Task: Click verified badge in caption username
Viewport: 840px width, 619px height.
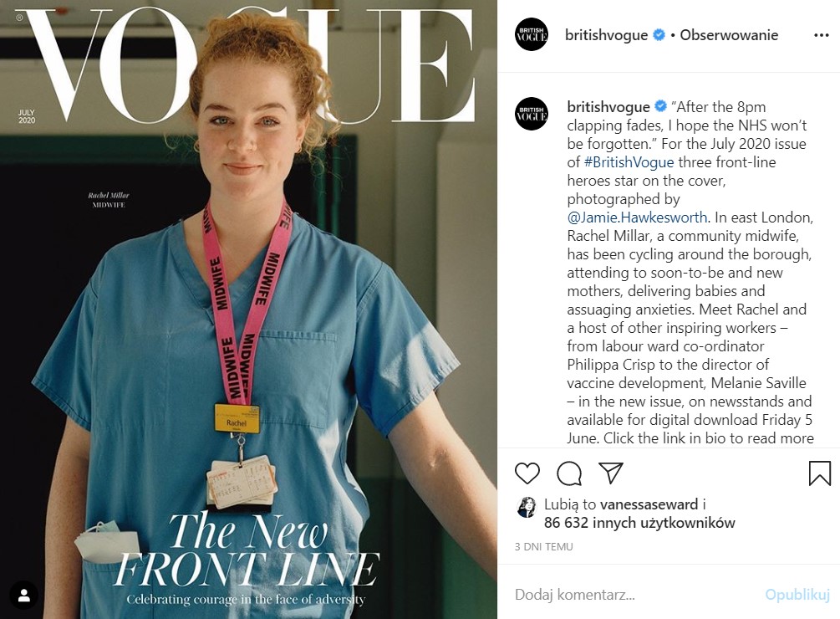Action: click(x=661, y=106)
